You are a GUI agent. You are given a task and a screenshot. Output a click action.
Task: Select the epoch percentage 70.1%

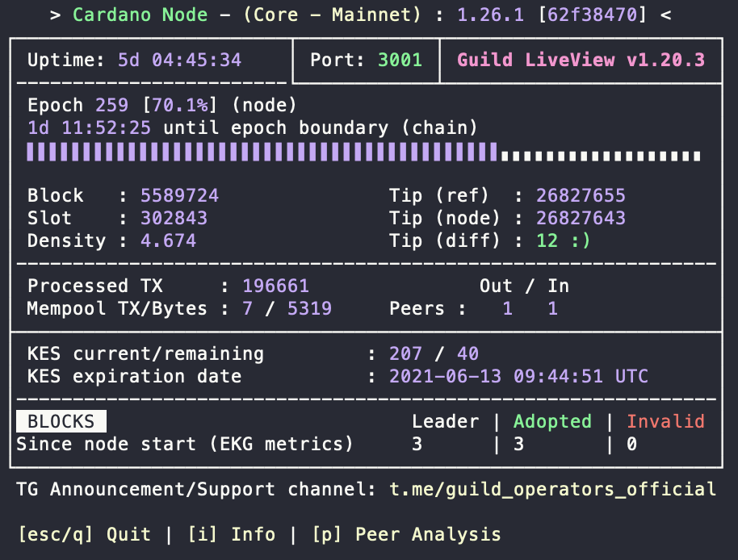tap(179, 106)
